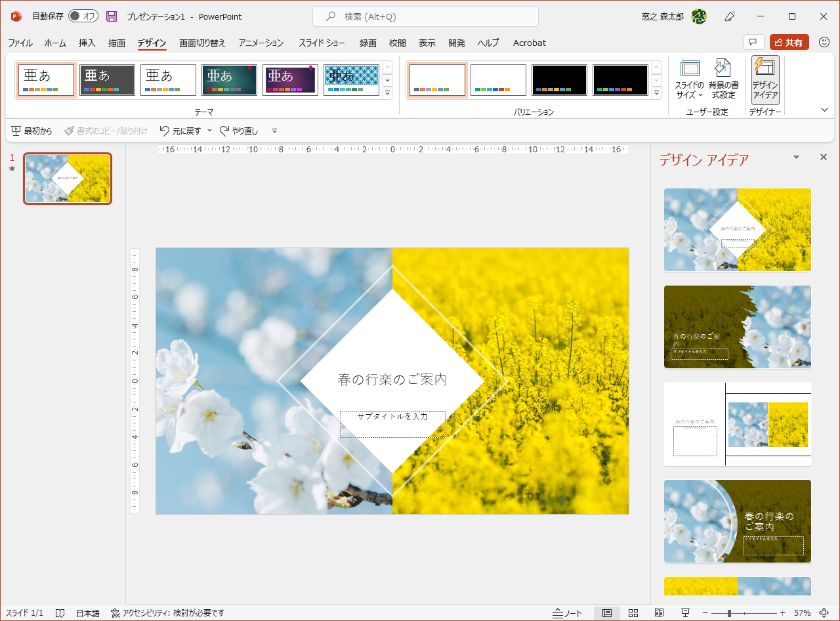Click the 共有 button
Image resolution: width=840 pixels, height=621 pixels.
789,41
